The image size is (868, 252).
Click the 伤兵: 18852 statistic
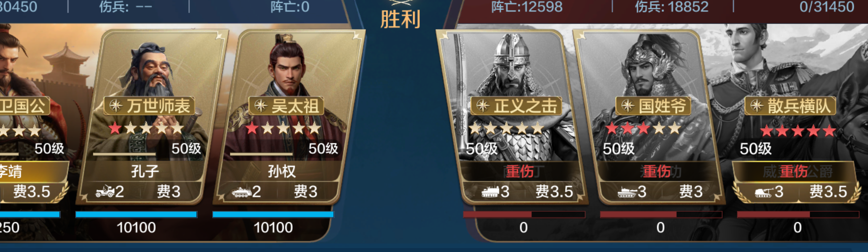point(671,7)
